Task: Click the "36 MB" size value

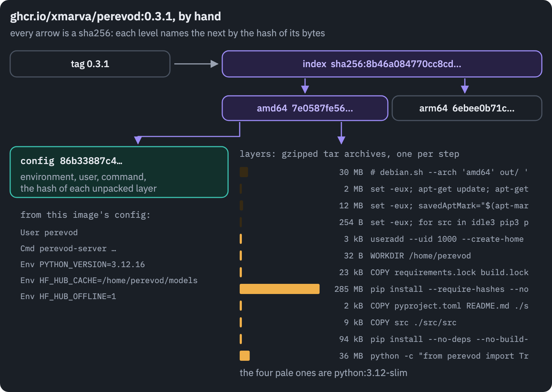Action: pyautogui.click(x=351, y=356)
